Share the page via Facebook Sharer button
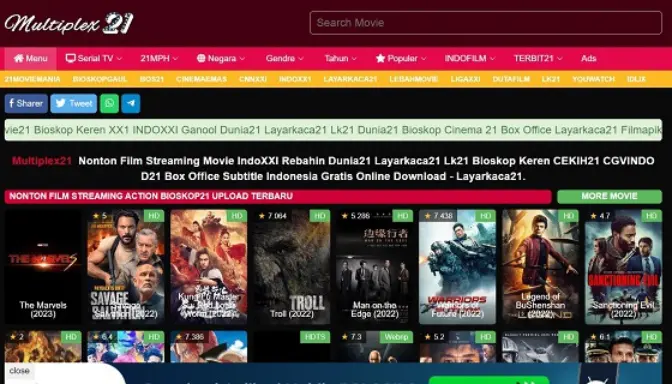The width and height of the screenshot is (672, 384). click(x=26, y=103)
